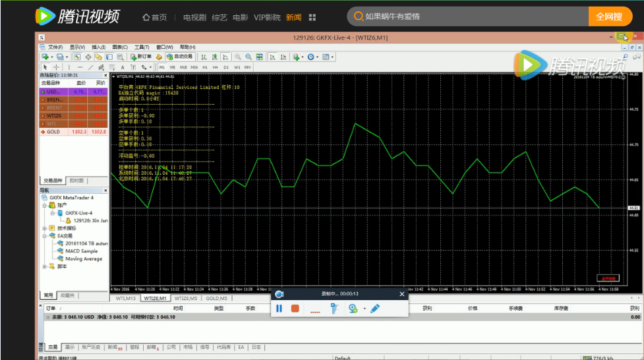Switch chart to candlesticks icon
644x360 pixels.
point(214,57)
